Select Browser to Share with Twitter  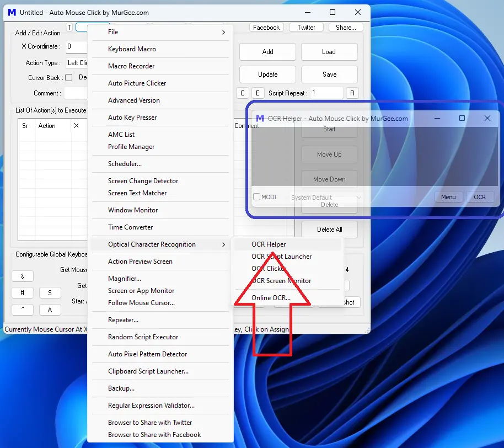click(x=160, y=423)
